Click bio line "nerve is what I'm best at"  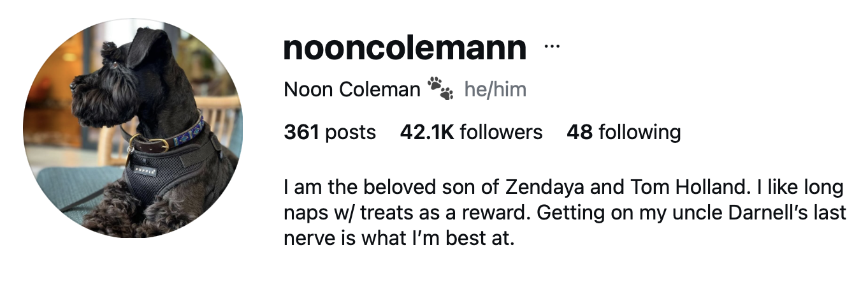click(x=398, y=238)
